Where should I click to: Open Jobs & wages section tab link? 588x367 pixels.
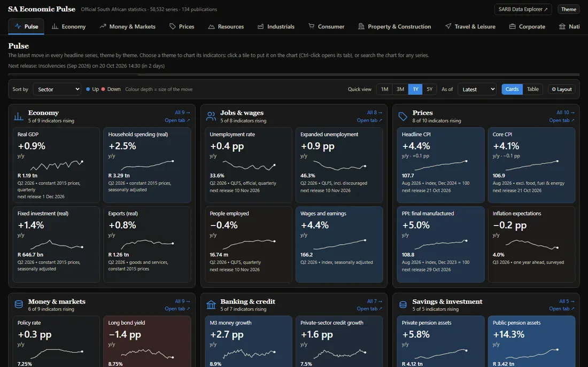click(x=369, y=120)
